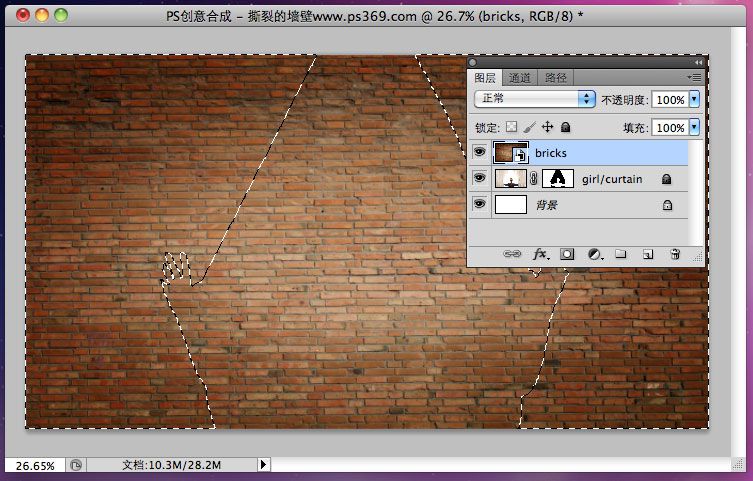Viewport: 753px width, 481px height.
Task: Select bricks layer thumbnail
Action: click(510, 153)
